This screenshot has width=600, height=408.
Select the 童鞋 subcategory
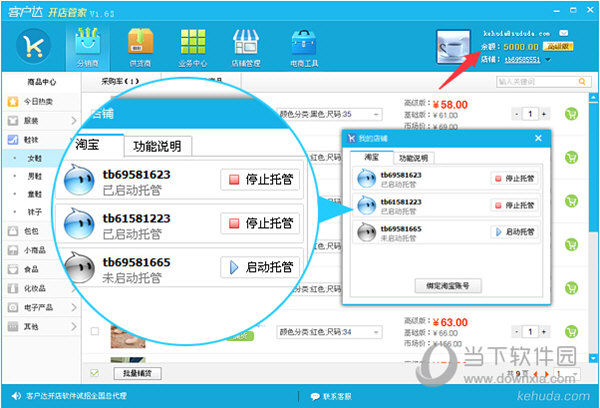34,194
